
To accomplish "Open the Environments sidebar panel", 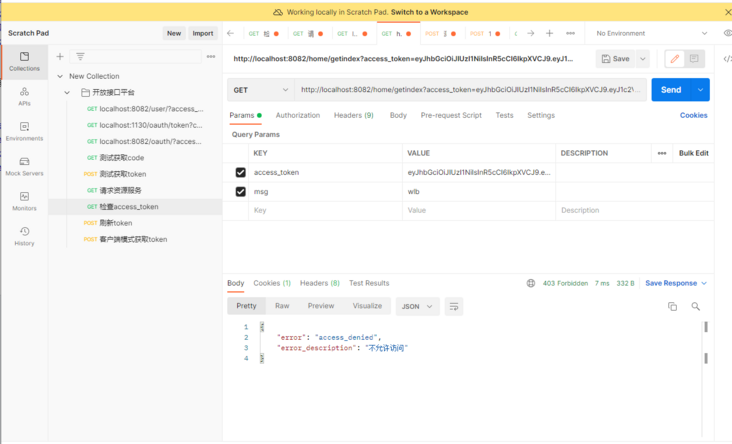I will (x=24, y=132).
